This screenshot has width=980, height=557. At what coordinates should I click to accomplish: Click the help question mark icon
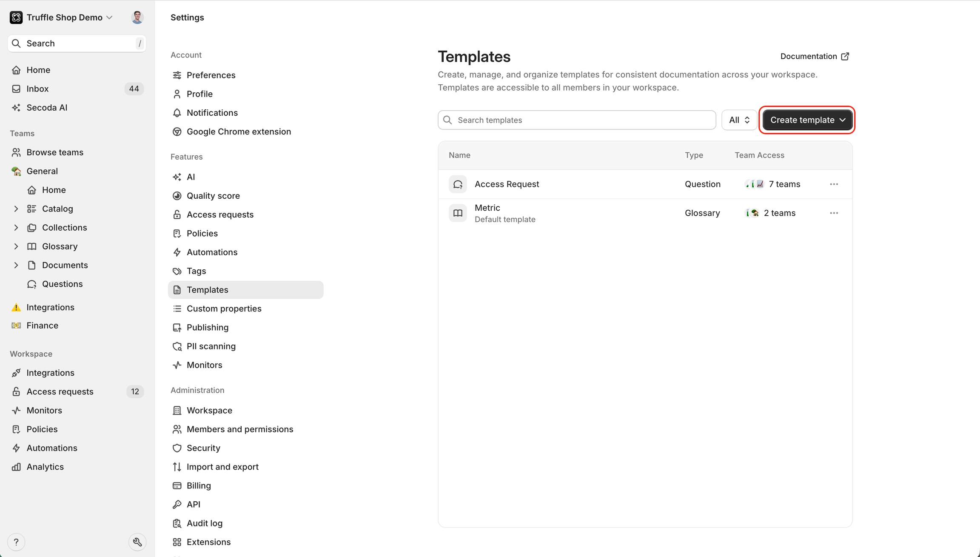point(16,542)
